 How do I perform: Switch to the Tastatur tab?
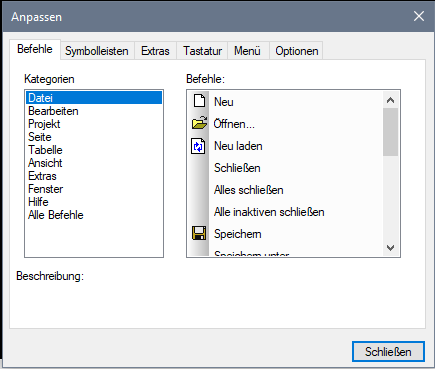click(x=202, y=51)
